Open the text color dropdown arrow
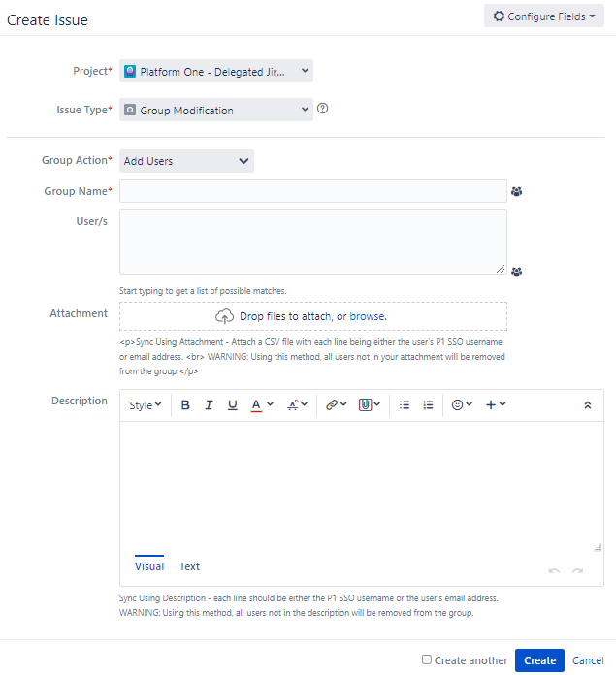This screenshot has height=675, width=616. (x=270, y=404)
